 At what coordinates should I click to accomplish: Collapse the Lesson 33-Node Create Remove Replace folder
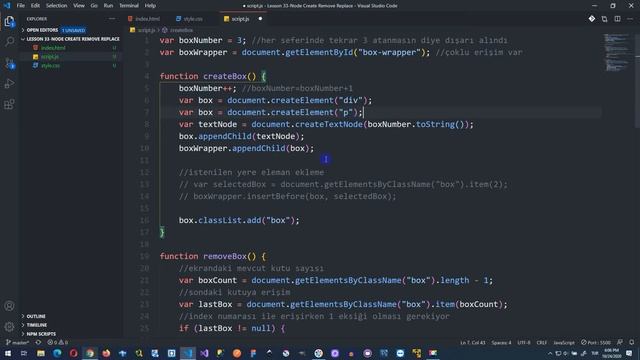click(x=73, y=39)
